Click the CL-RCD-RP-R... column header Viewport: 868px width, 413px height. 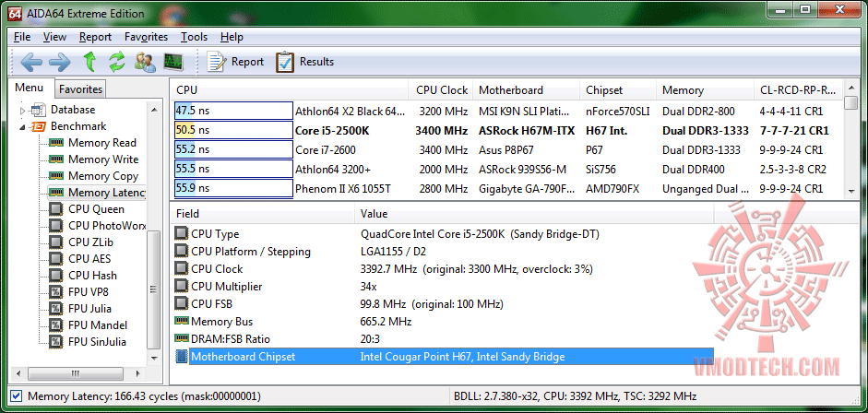(x=799, y=90)
